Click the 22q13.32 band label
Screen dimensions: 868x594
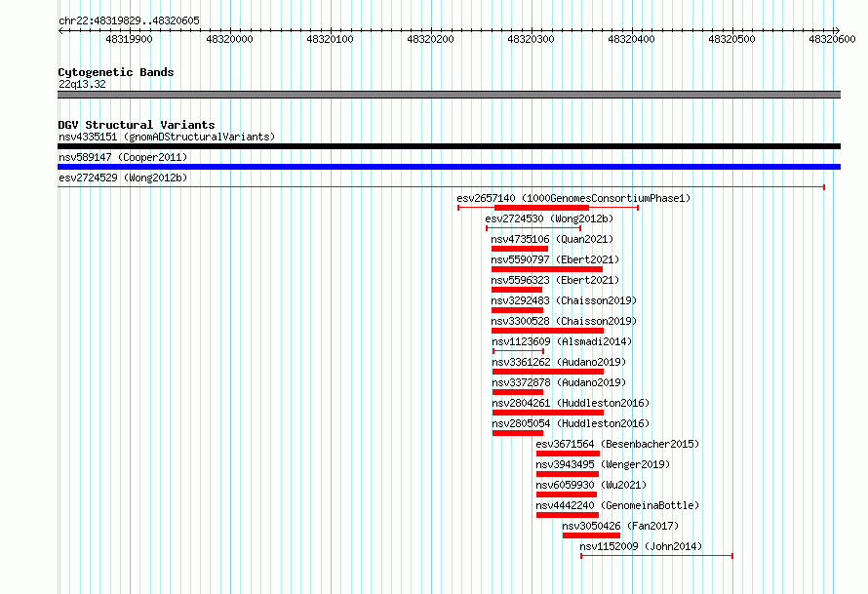tap(82, 84)
